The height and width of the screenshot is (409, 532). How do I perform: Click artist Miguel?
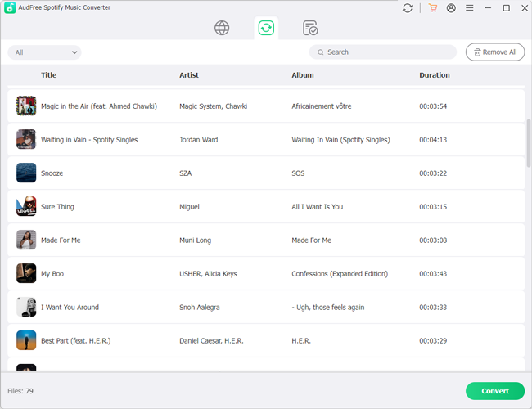[x=189, y=206]
